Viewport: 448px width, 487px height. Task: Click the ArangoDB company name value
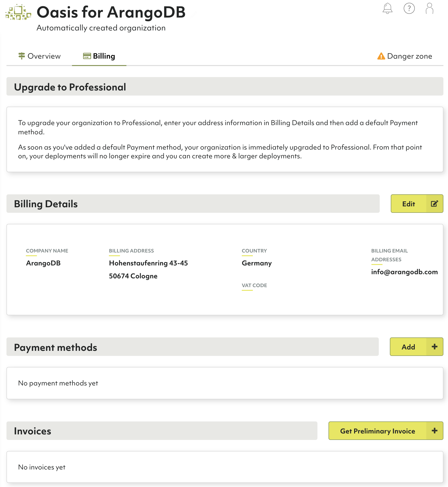click(x=43, y=263)
